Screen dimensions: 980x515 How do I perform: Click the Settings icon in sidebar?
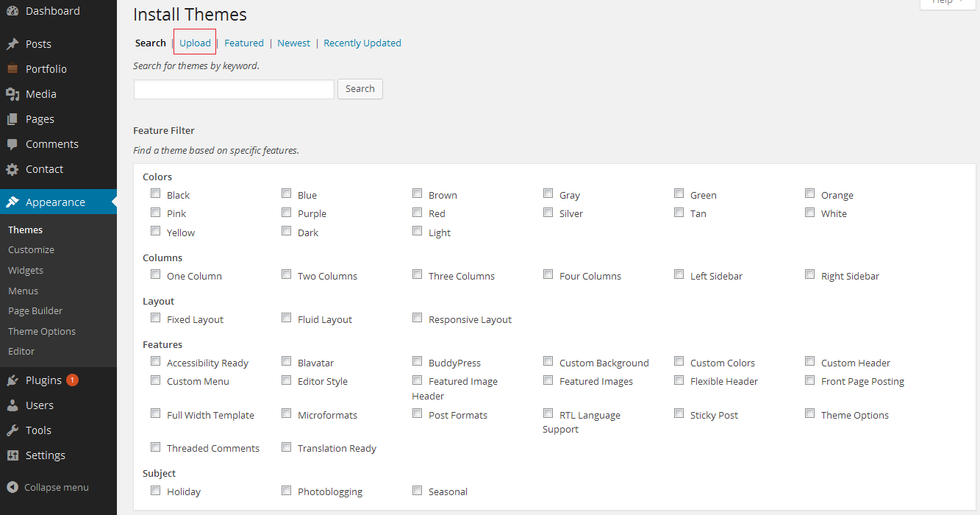pos(12,455)
